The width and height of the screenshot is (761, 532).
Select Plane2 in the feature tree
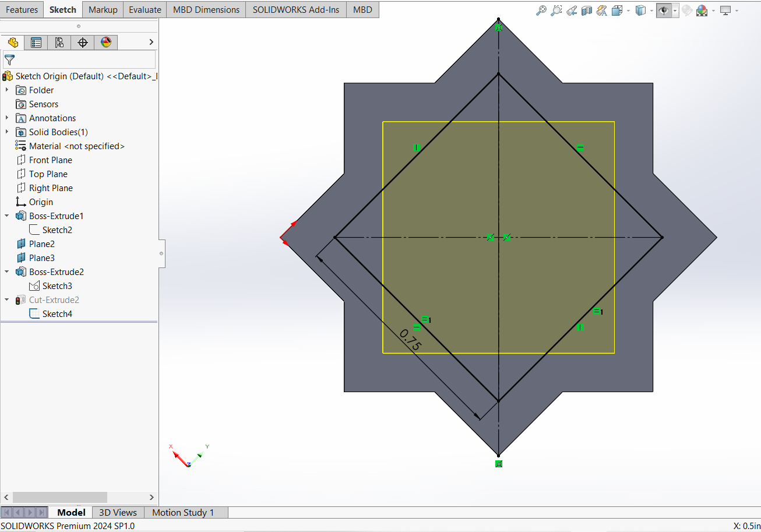click(x=35, y=244)
